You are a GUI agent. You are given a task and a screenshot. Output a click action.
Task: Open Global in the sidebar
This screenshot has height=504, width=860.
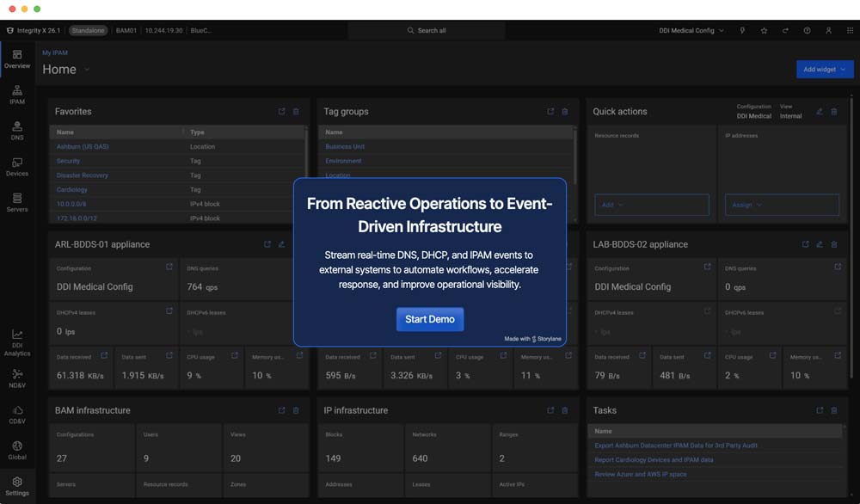17,451
